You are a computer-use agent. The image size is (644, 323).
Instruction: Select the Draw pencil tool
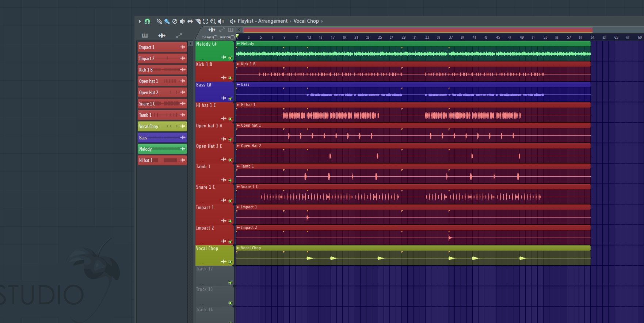click(159, 21)
